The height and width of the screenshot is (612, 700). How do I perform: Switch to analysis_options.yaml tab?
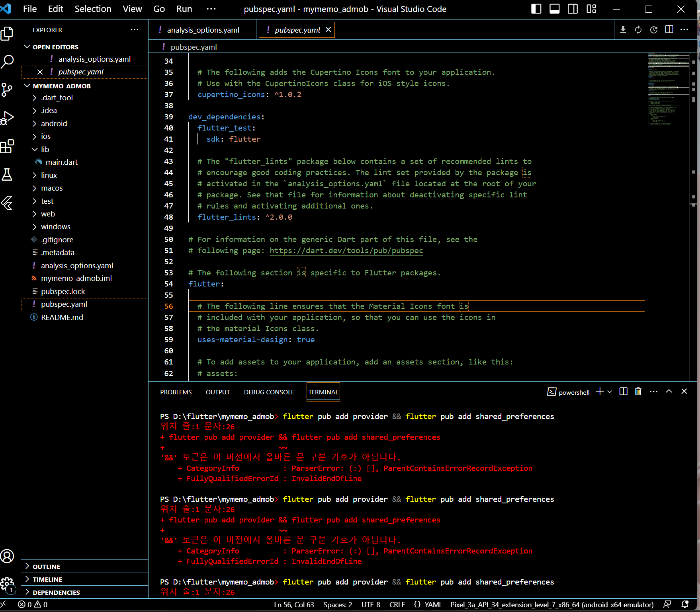click(x=202, y=30)
